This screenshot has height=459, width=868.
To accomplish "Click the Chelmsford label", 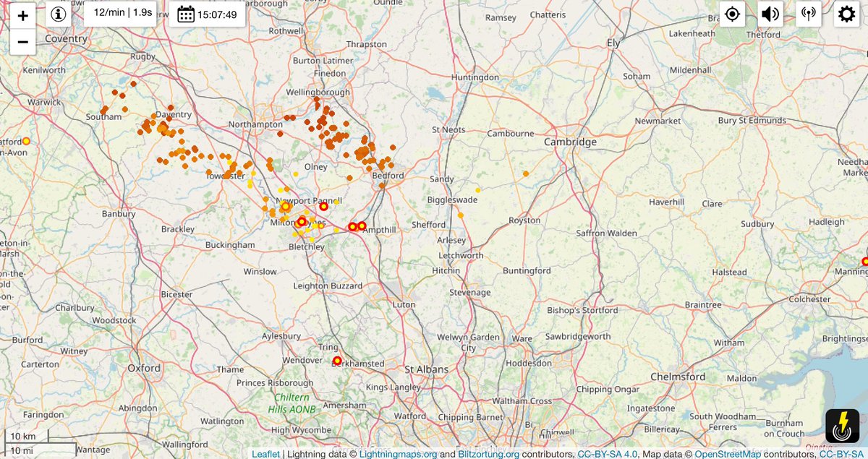I will point(678,377).
